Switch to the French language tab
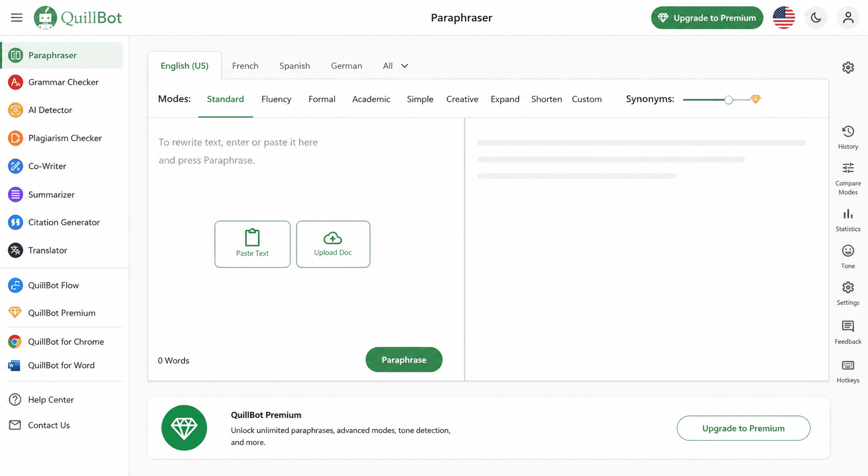Image resolution: width=868 pixels, height=476 pixels. click(x=245, y=66)
